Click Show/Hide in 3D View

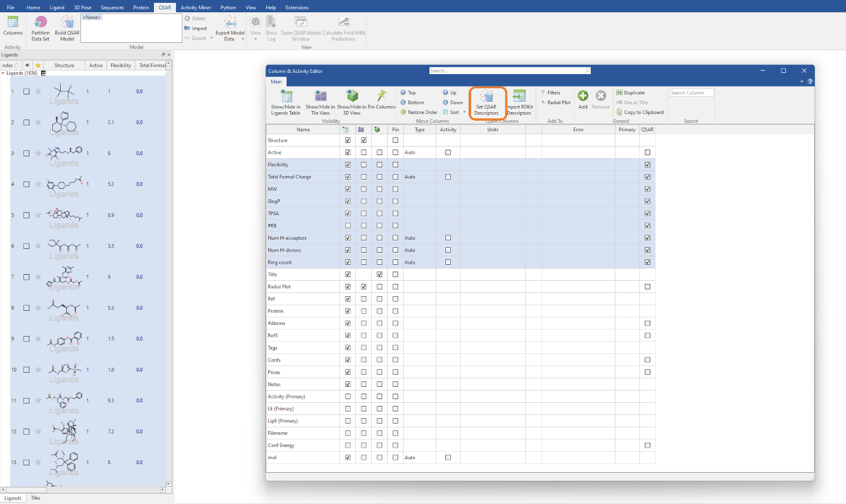coord(352,102)
